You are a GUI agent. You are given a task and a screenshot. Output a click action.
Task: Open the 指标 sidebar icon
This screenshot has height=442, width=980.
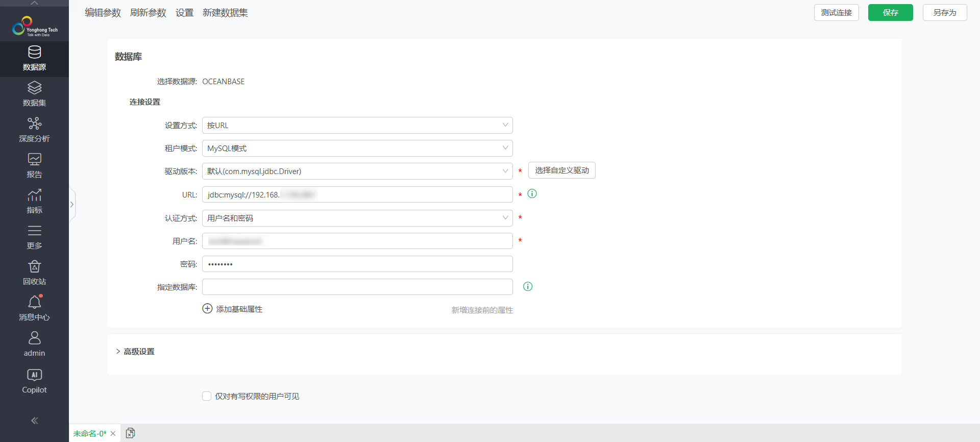point(34,202)
